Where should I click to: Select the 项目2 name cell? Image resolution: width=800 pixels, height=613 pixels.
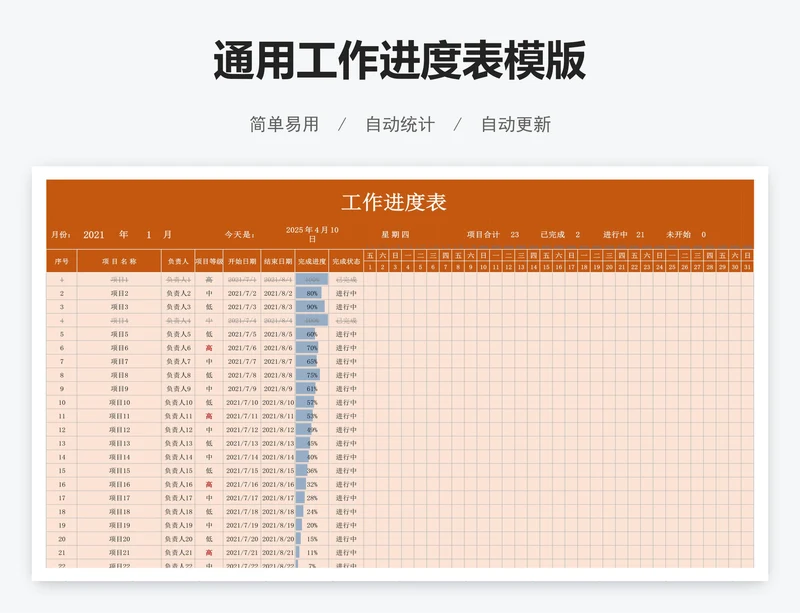click(x=119, y=293)
